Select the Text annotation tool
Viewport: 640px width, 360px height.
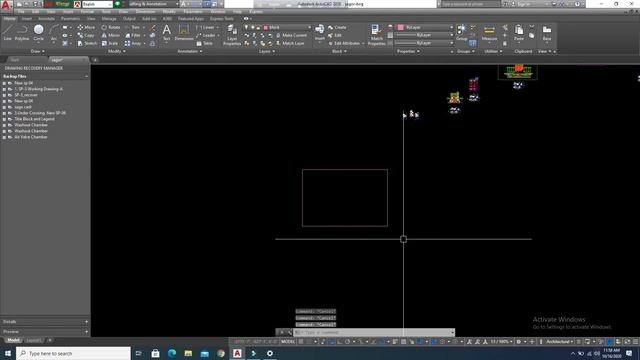point(167,32)
